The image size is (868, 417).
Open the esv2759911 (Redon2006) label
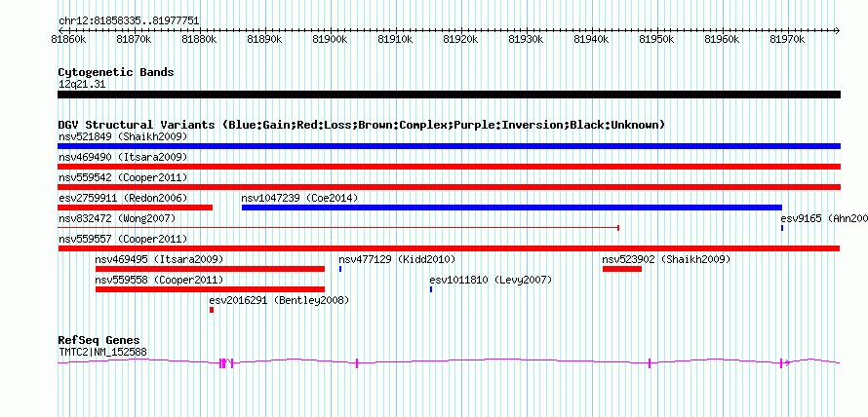[123, 198]
